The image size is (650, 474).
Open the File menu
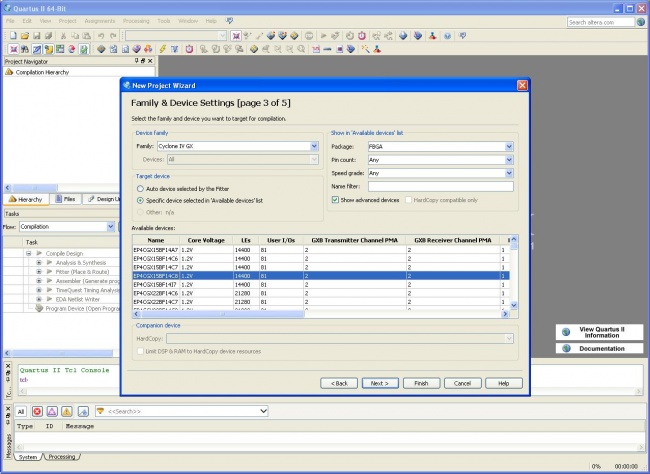click(x=10, y=21)
